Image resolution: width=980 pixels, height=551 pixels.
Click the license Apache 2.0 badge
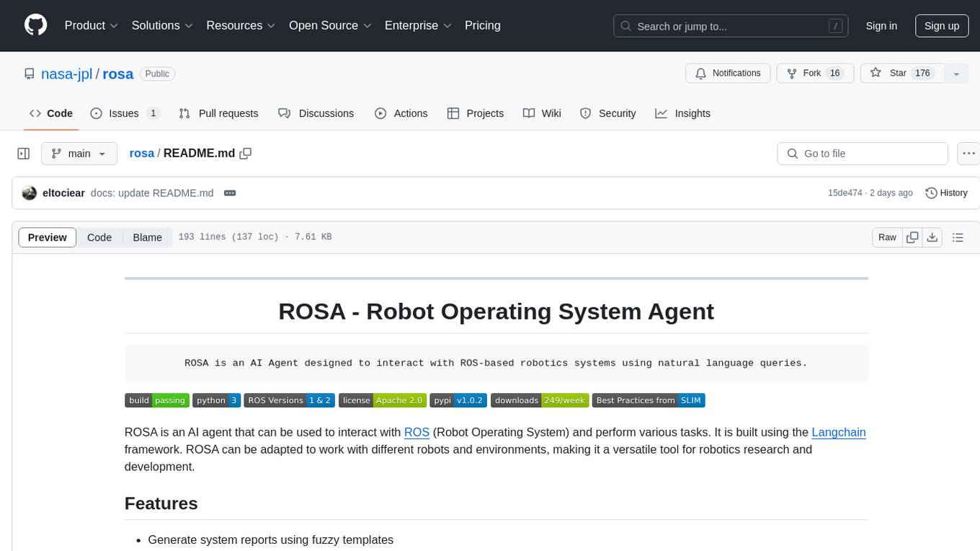[x=382, y=400]
